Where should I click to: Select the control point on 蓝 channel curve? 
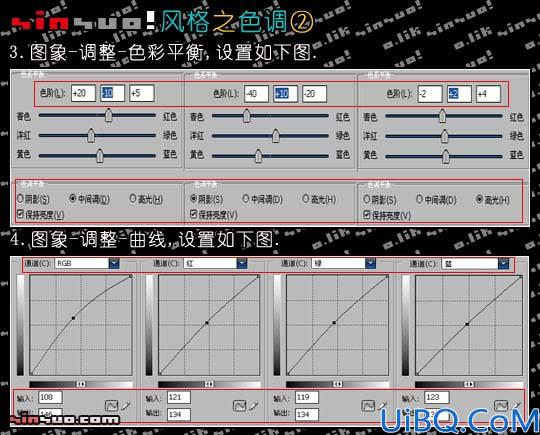(x=467, y=324)
